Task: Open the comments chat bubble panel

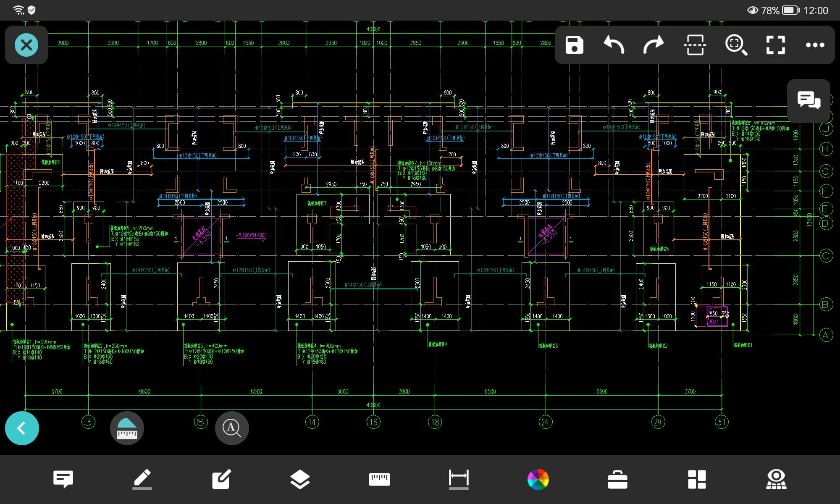Action: point(808,100)
